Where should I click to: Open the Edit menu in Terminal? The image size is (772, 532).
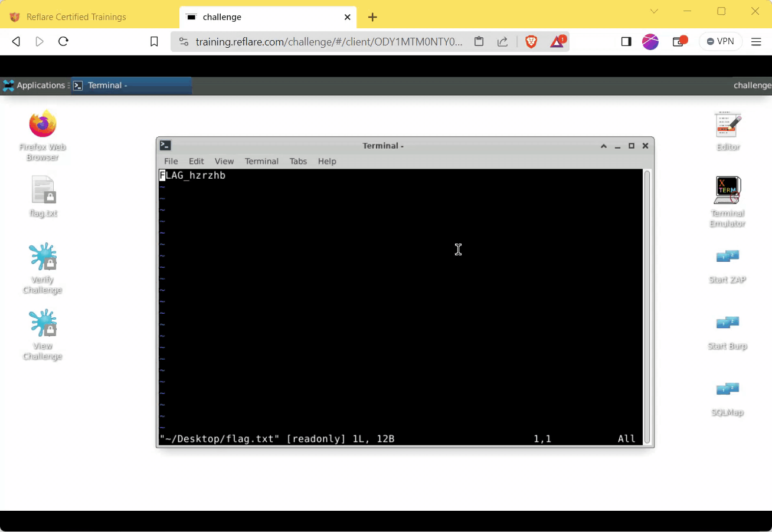[196, 161]
